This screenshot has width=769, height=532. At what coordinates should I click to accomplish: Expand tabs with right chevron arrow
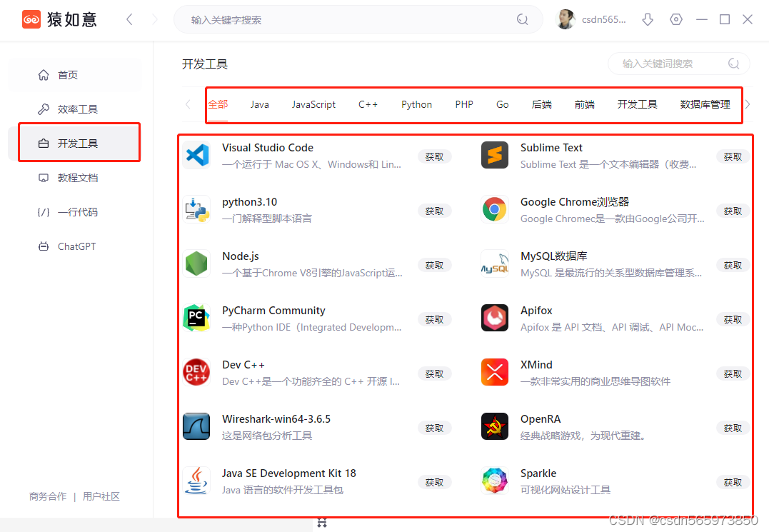[748, 104]
